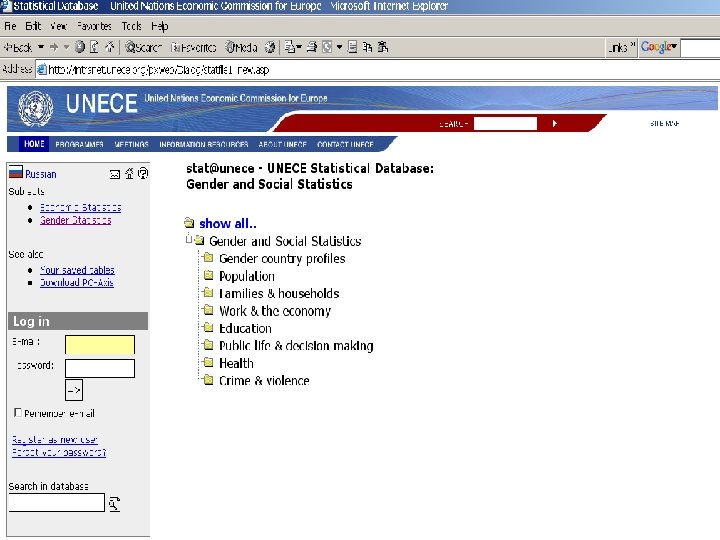This screenshot has height=540, width=720.
Task: Open the Register as new user link
Action: pyautogui.click(x=55, y=439)
